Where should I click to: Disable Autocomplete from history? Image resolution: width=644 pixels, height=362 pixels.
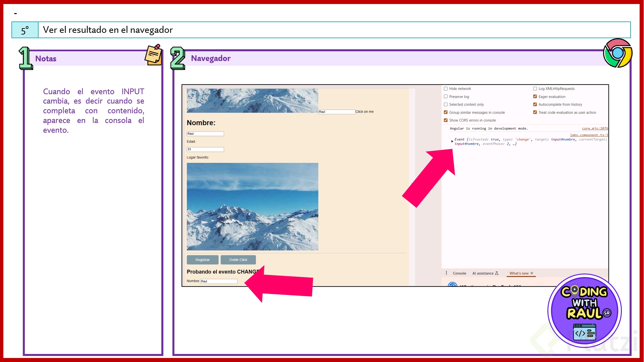coord(535,105)
